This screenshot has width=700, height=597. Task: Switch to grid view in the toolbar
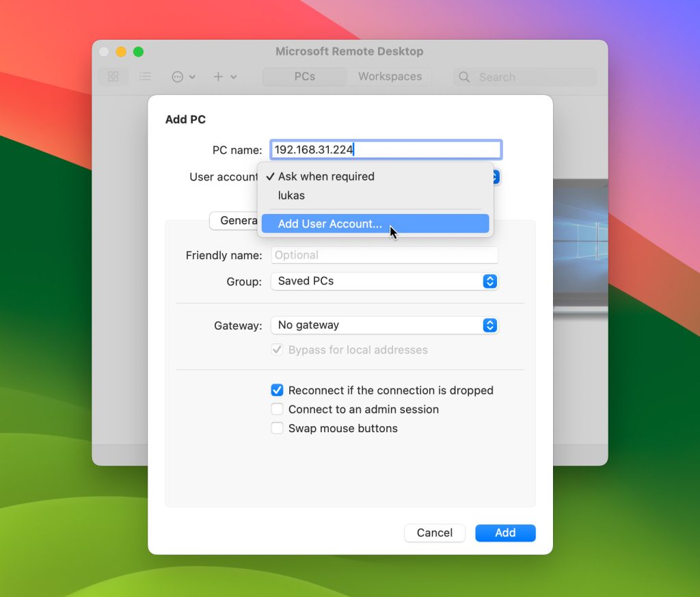113,77
